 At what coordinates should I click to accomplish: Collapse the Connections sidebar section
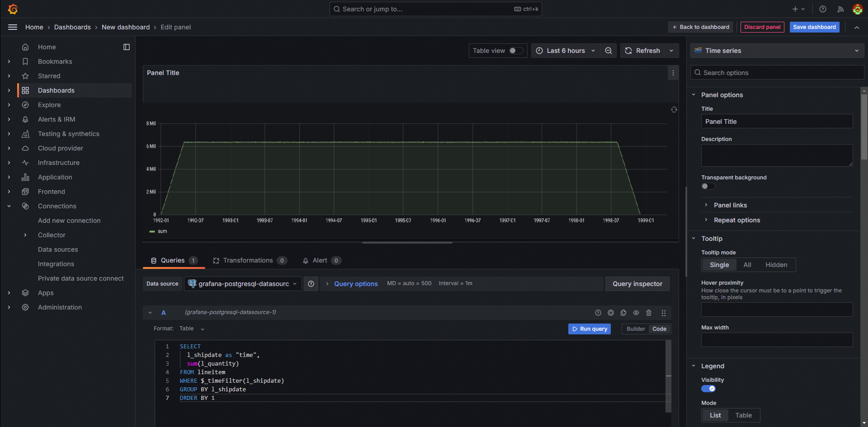9,206
